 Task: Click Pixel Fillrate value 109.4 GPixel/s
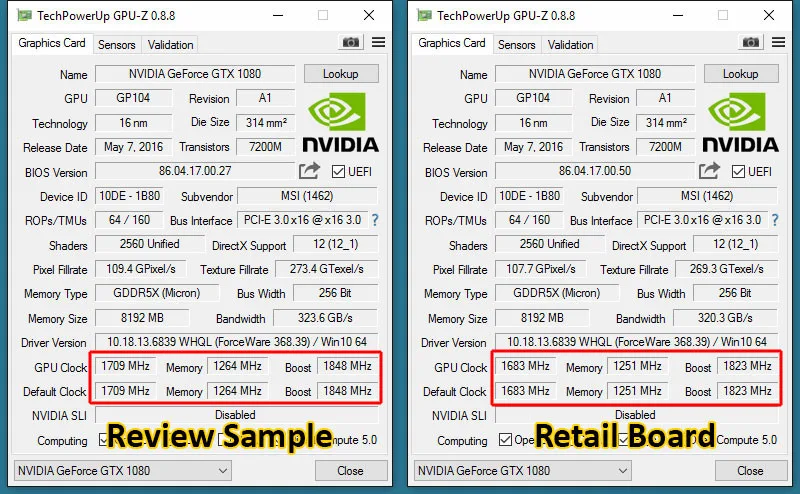[x=141, y=269]
